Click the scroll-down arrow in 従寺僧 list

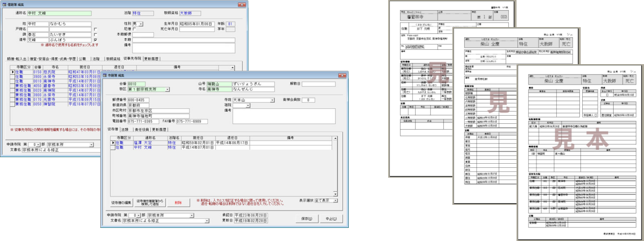(335, 194)
